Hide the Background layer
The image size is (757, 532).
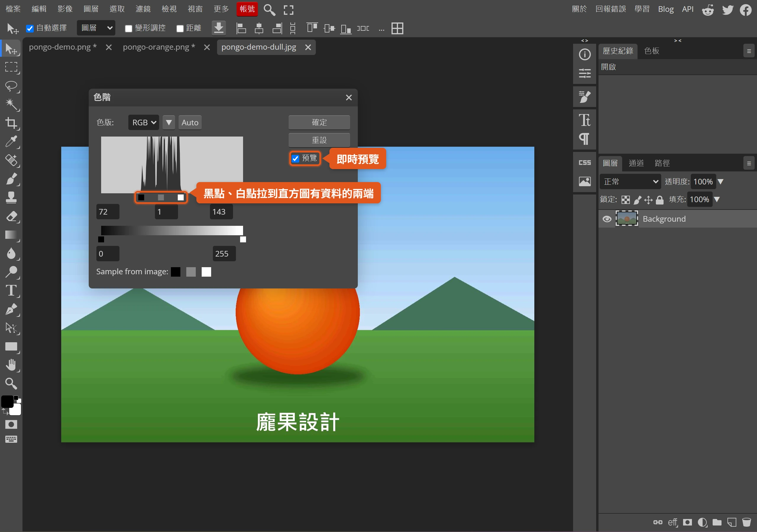click(x=607, y=219)
